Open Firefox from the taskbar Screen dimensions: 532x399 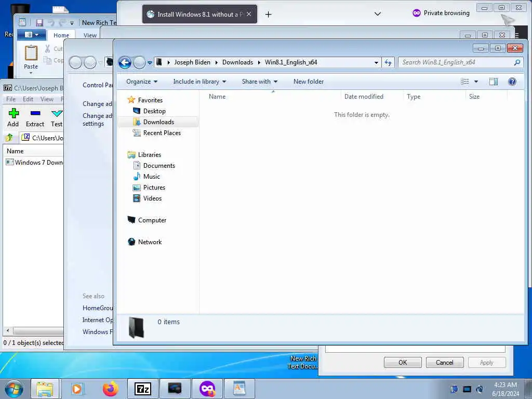point(111,389)
